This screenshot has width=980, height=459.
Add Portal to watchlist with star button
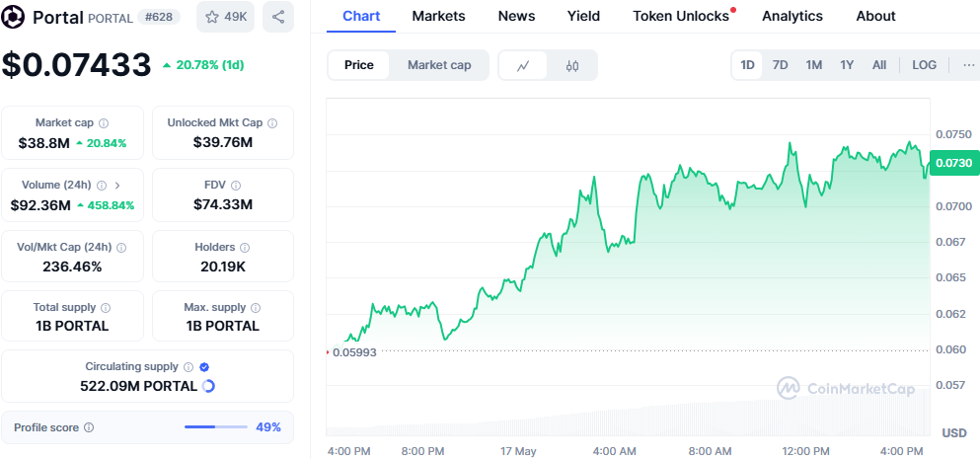point(226,17)
